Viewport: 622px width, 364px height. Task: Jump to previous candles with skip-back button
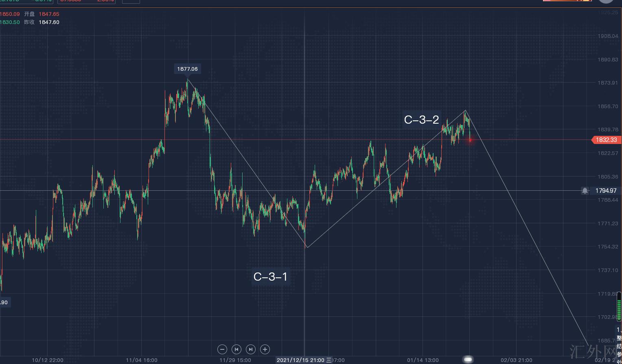coord(237,349)
